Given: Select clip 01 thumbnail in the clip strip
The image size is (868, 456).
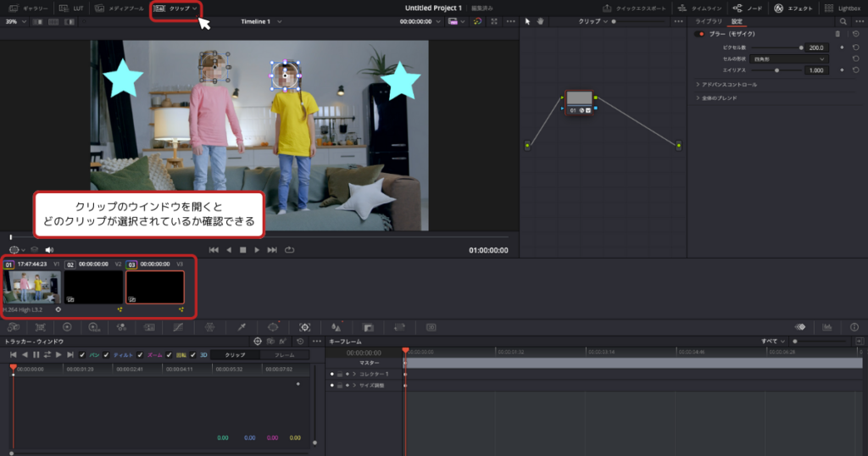Looking at the screenshot, I should [x=31, y=287].
